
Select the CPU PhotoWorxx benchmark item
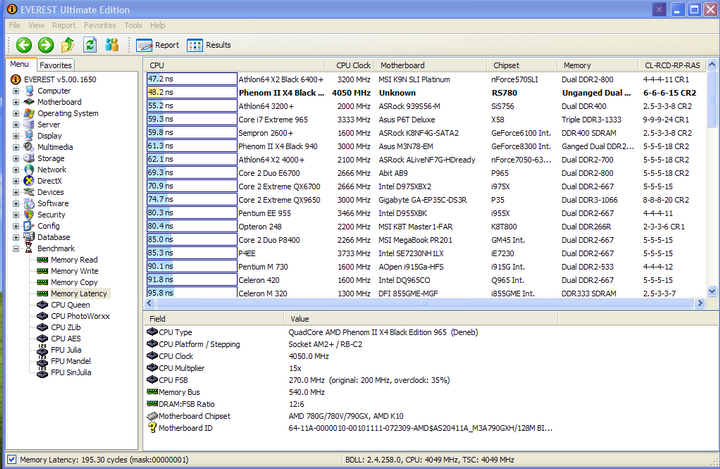[x=80, y=316]
